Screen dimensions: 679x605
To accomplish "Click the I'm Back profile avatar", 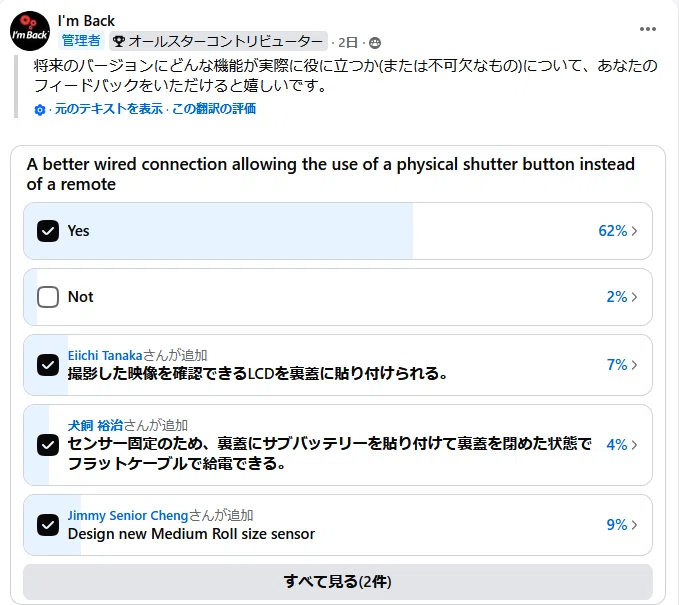I will [x=30, y=31].
